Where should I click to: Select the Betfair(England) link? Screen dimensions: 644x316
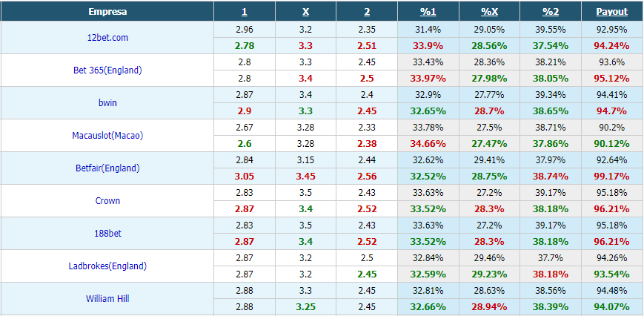(x=107, y=168)
